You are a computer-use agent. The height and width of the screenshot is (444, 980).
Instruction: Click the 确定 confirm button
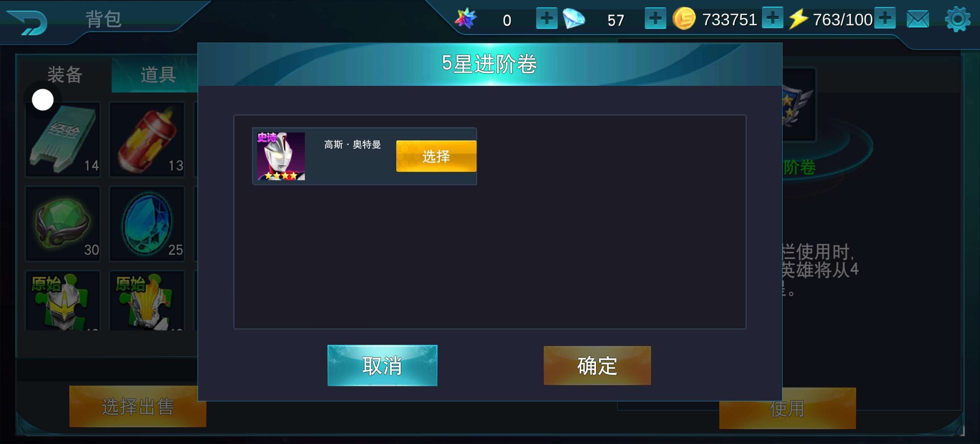pos(597,366)
